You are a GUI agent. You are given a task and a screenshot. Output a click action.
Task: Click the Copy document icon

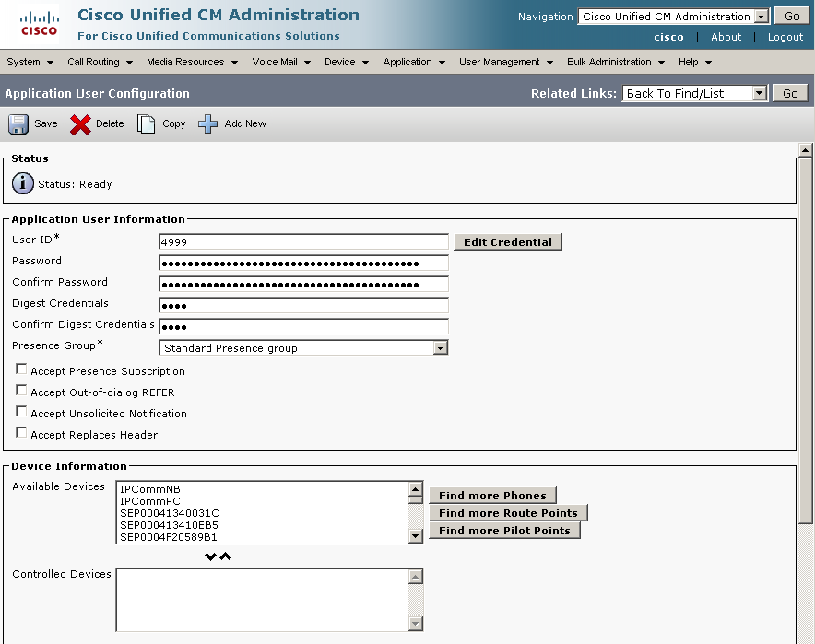click(x=147, y=124)
